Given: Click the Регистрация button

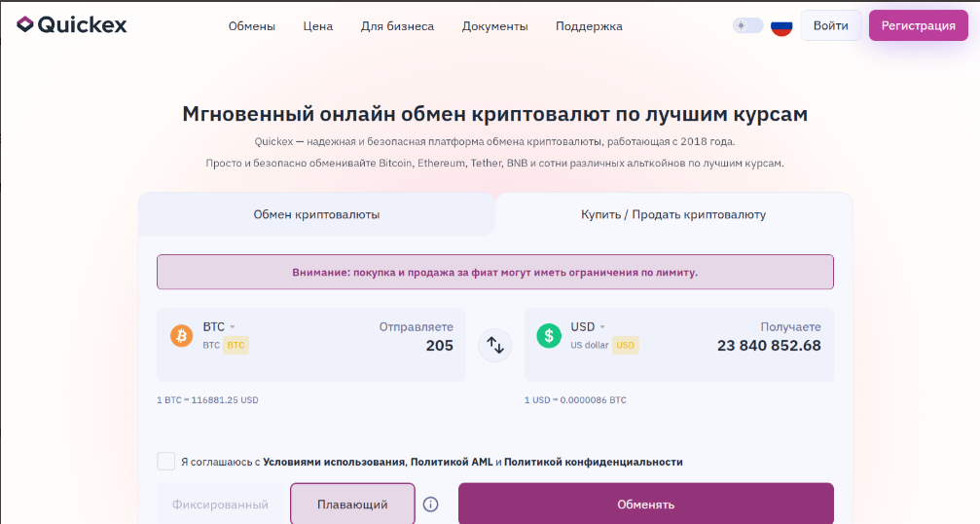Looking at the screenshot, I should point(918,25).
